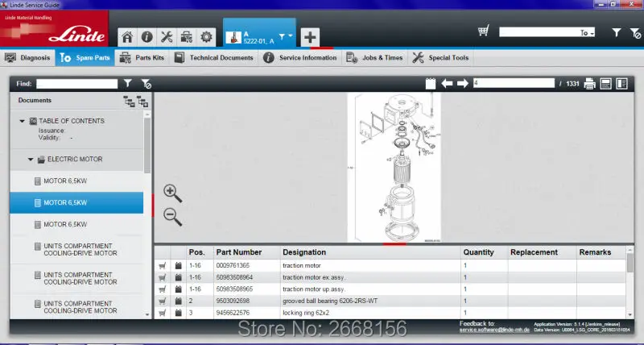Open the vehicle 5222-01 tab dropdown arrow
Image resolution: width=644 pixels, height=345 pixels.
point(290,36)
